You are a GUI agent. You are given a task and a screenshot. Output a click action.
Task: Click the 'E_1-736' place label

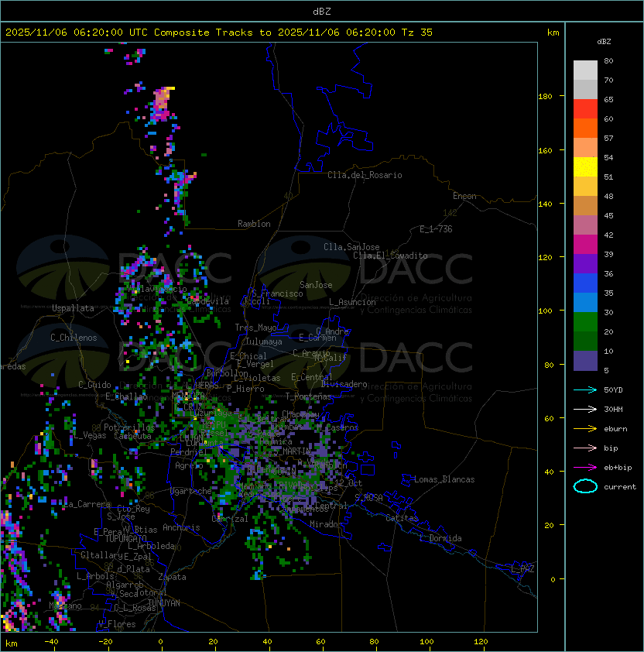point(436,229)
